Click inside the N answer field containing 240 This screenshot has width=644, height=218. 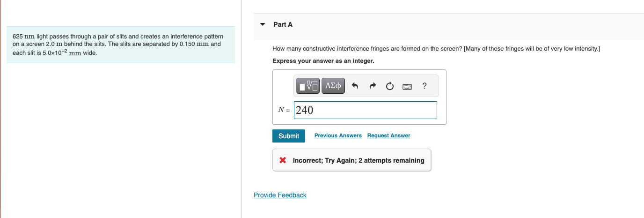point(365,110)
